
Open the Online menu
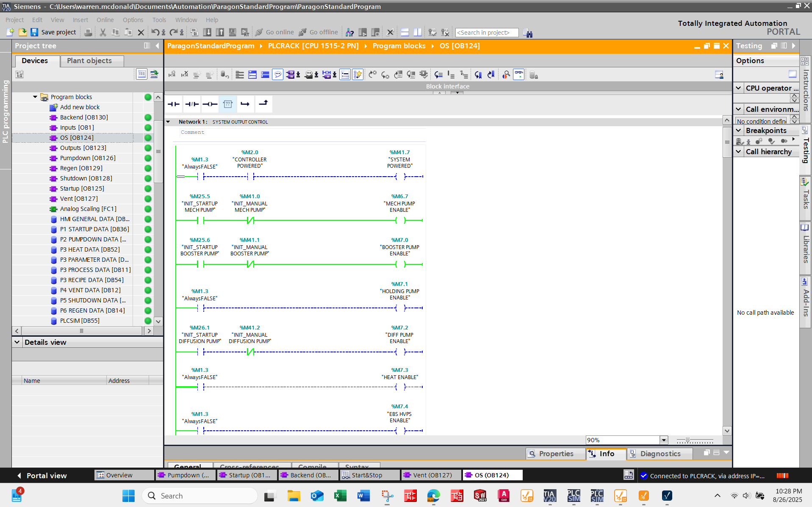105,20
